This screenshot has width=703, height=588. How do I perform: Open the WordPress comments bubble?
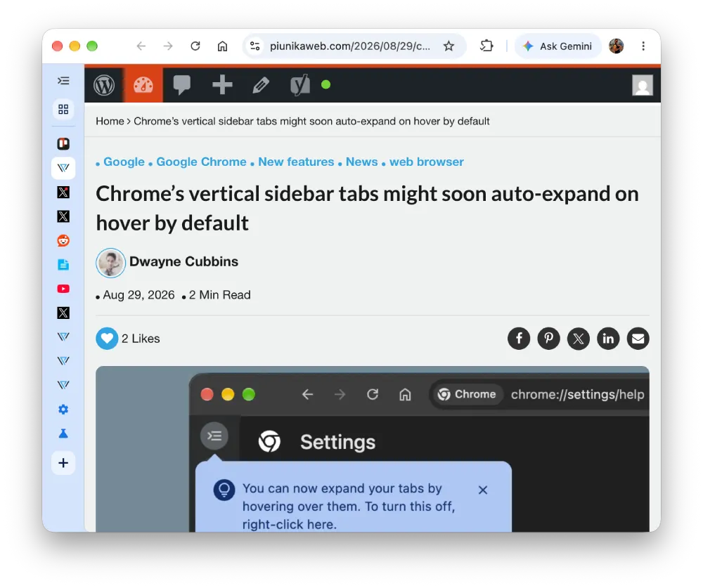tap(182, 85)
